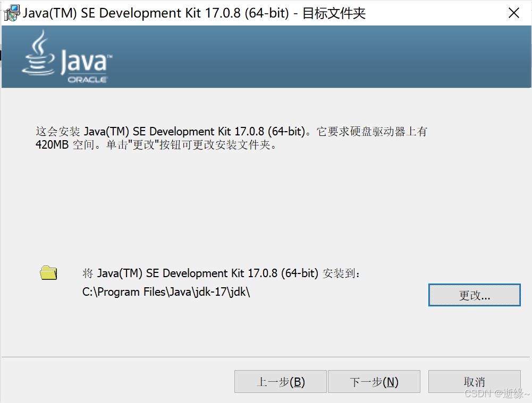Go back with the 上一步(B) button
This screenshot has width=532, height=403.
[x=281, y=382]
